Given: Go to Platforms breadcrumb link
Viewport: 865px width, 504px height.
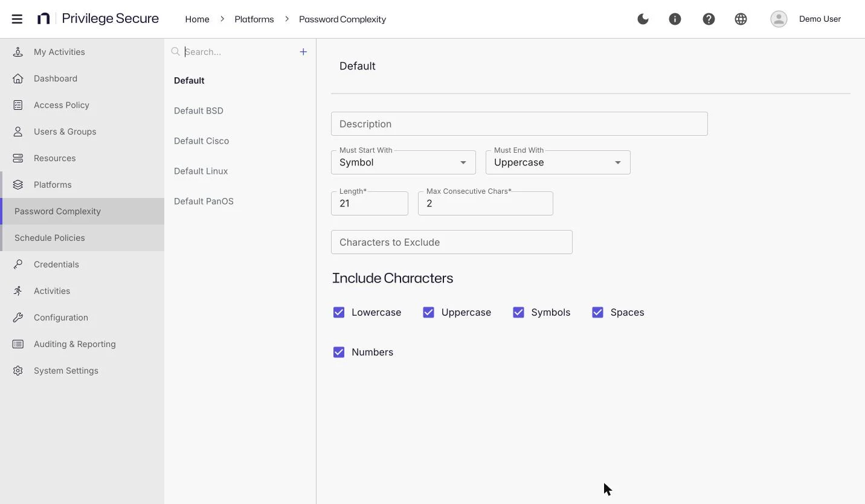Looking at the screenshot, I should coord(254,19).
